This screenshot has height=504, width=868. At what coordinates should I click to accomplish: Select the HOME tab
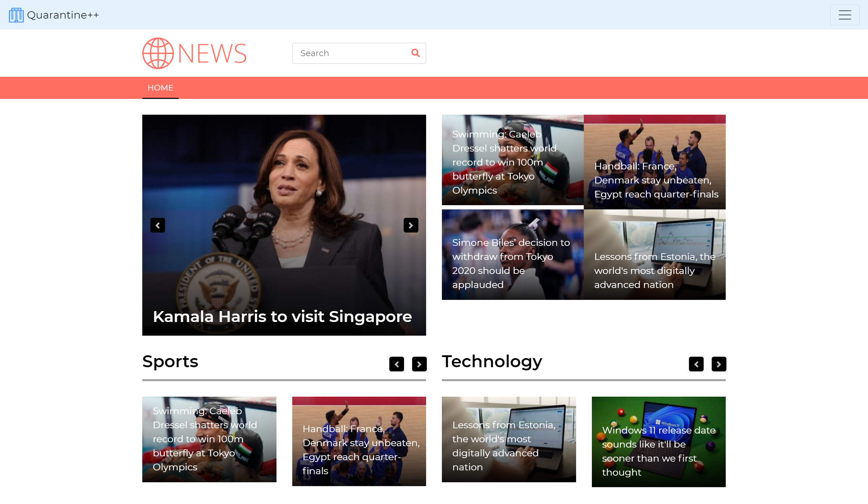[160, 88]
